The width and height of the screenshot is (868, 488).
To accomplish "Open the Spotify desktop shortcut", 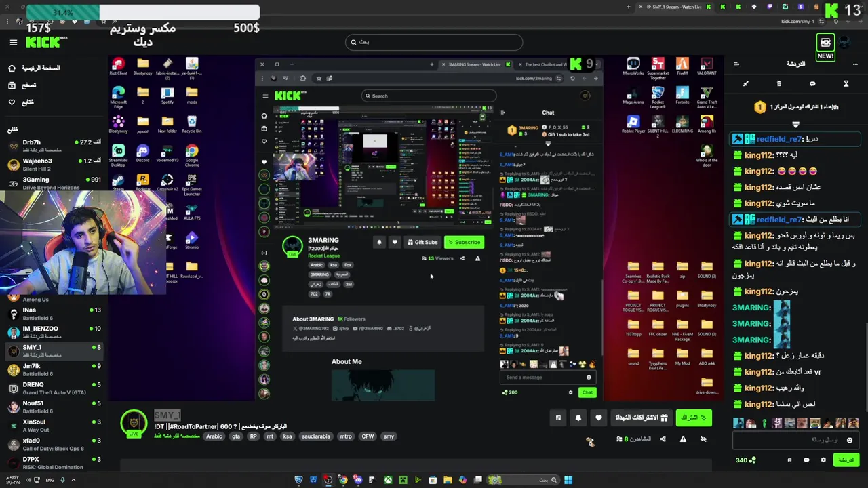I will (167, 96).
